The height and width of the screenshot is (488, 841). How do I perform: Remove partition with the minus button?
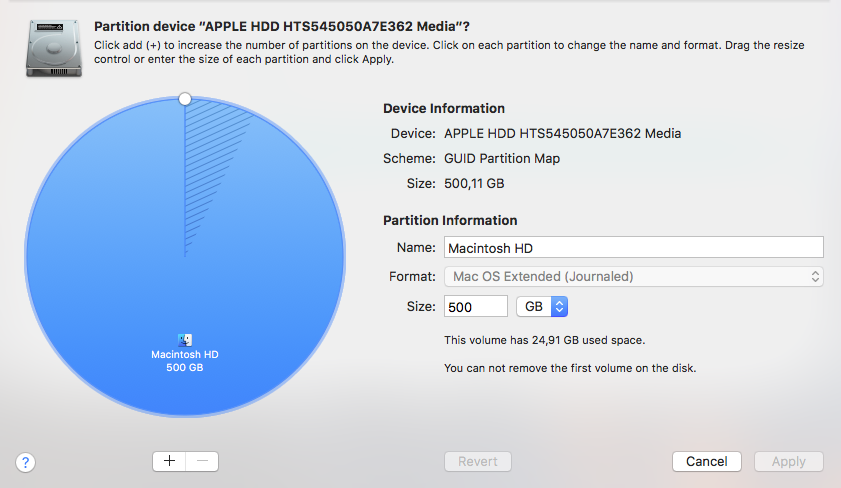pyautogui.click(x=202, y=461)
